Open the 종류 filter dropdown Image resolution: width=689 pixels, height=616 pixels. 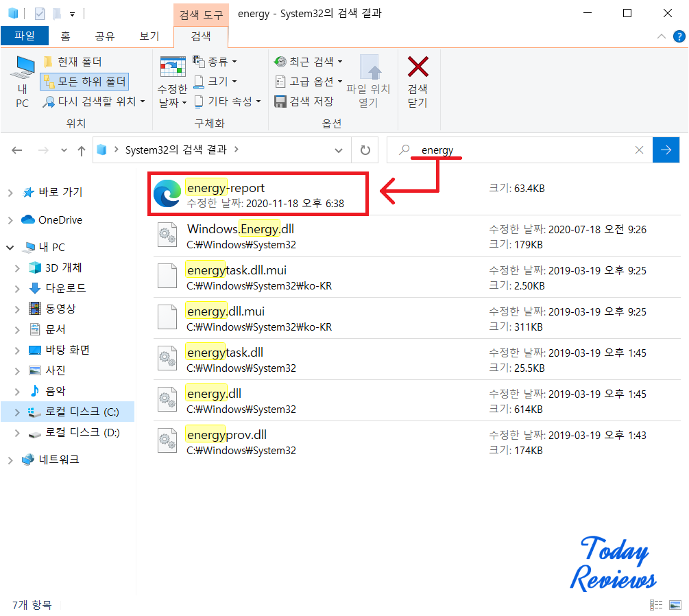215,62
